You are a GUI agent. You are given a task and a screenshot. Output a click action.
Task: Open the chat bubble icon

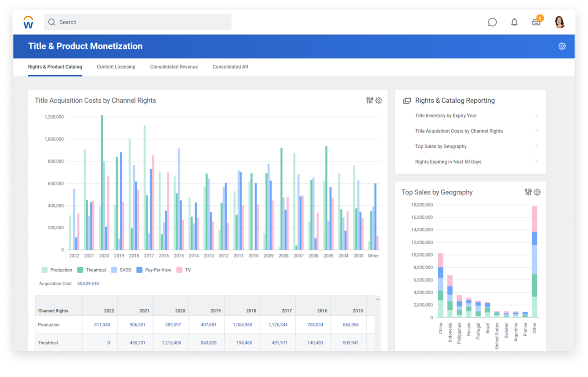coord(492,22)
